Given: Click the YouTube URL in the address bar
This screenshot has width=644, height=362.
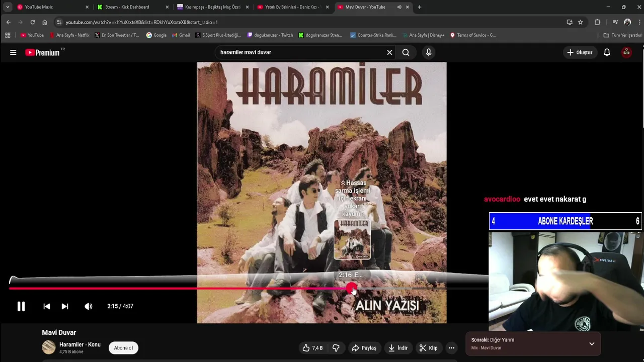Looking at the screenshot, I should click(x=141, y=22).
